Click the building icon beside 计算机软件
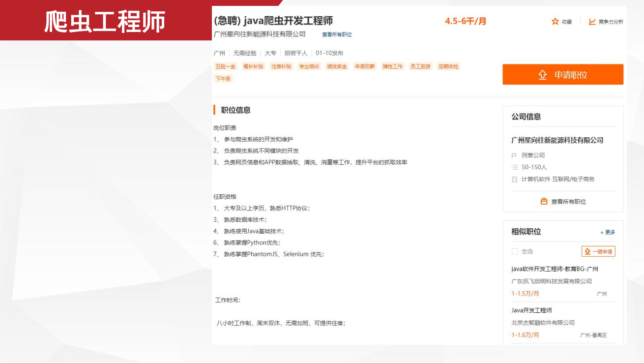The height and width of the screenshot is (363, 644). (x=515, y=180)
